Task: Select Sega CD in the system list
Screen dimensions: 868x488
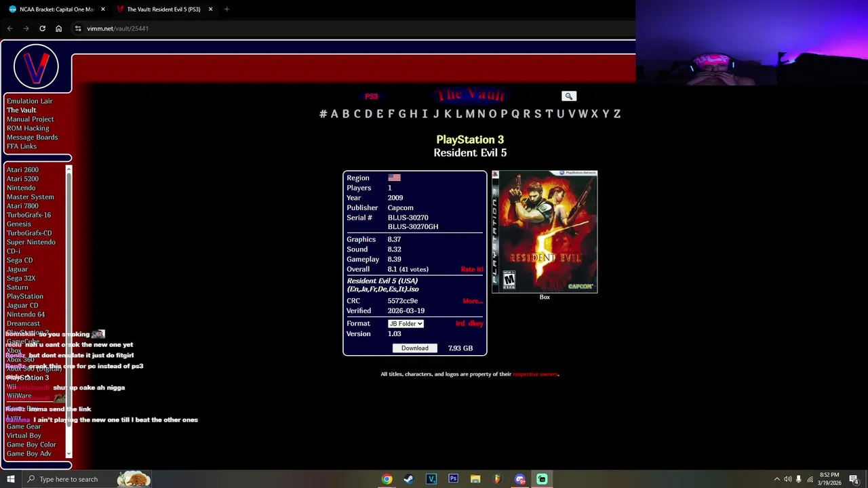Action: point(20,260)
